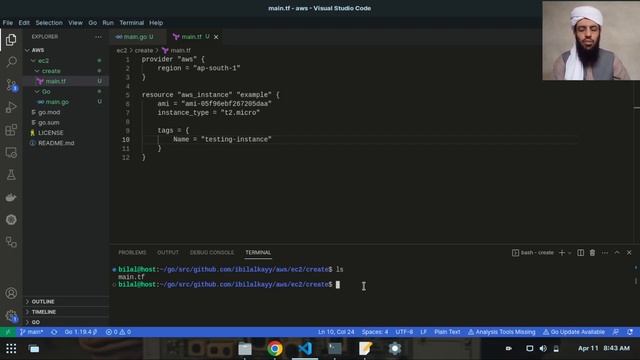This screenshot has height=360, width=640.
Task: Expand the GO section
Action: [x=65, y=322]
